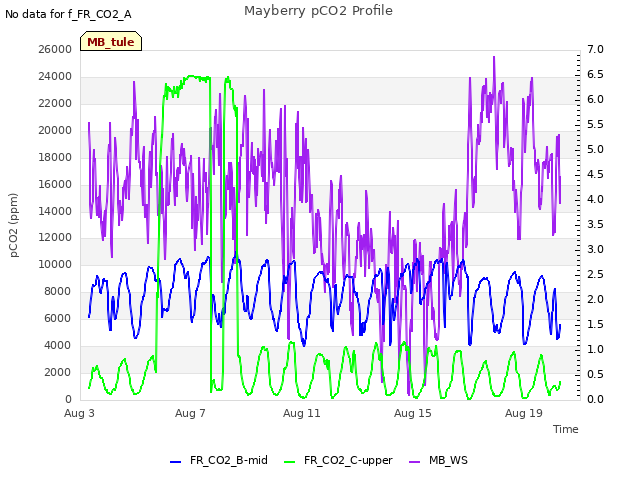Click the Time axis label
Image resolution: width=640 pixels, height=480 pixels.
click(566, 429)
